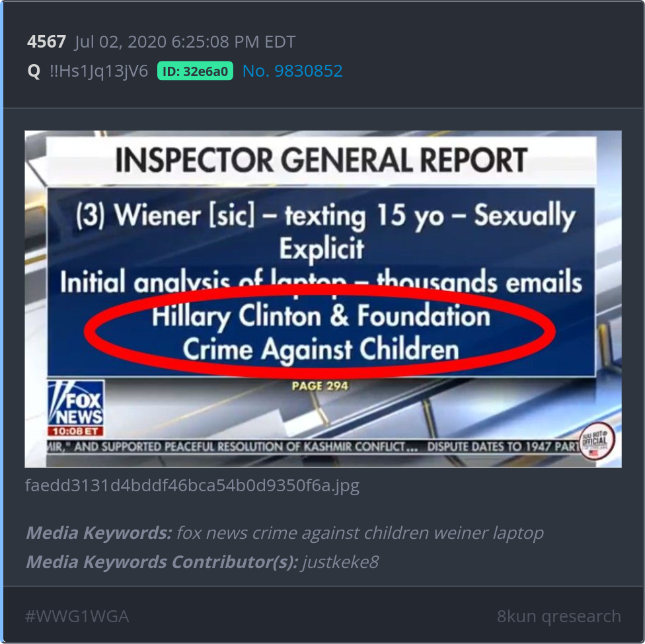Click the green ID: 32e6a0 badge
The image size is (645, 644).
[195, 71]
